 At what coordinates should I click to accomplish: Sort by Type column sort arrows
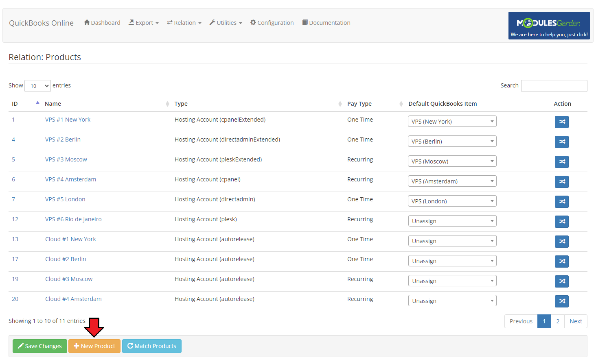[x=340, y=104]
